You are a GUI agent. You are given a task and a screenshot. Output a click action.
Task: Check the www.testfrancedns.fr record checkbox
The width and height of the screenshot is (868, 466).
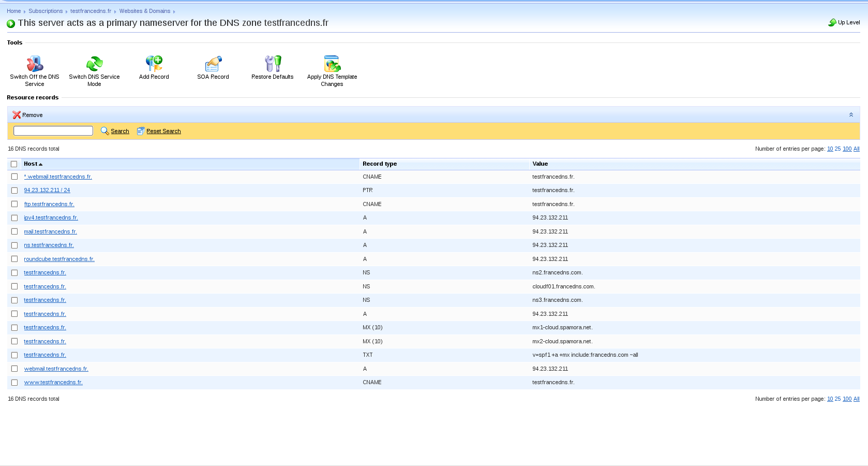(14, 382)
